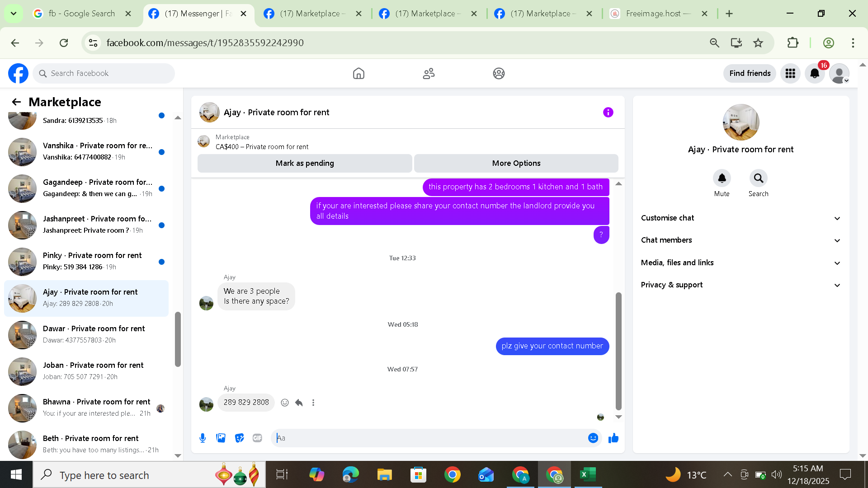Image resolution: width=868 pixels, height=488 pixels.
Task: Open conversation information icon
Action: tap(608, 112)
